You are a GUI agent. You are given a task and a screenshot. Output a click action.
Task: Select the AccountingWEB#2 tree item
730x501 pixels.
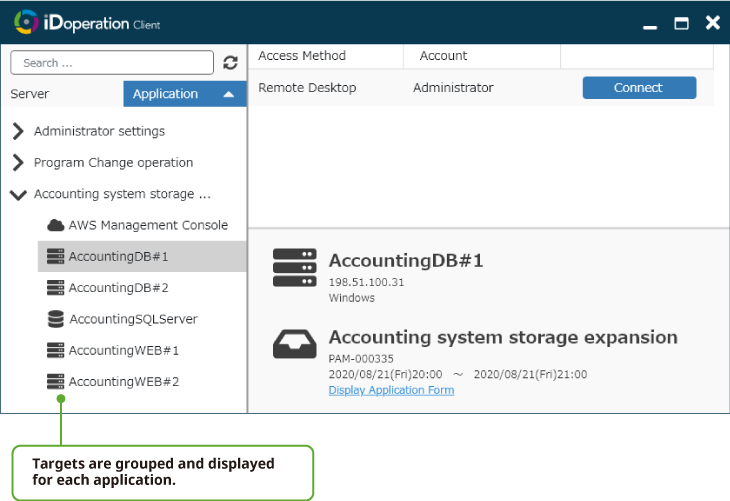click(x=142, y=381)
